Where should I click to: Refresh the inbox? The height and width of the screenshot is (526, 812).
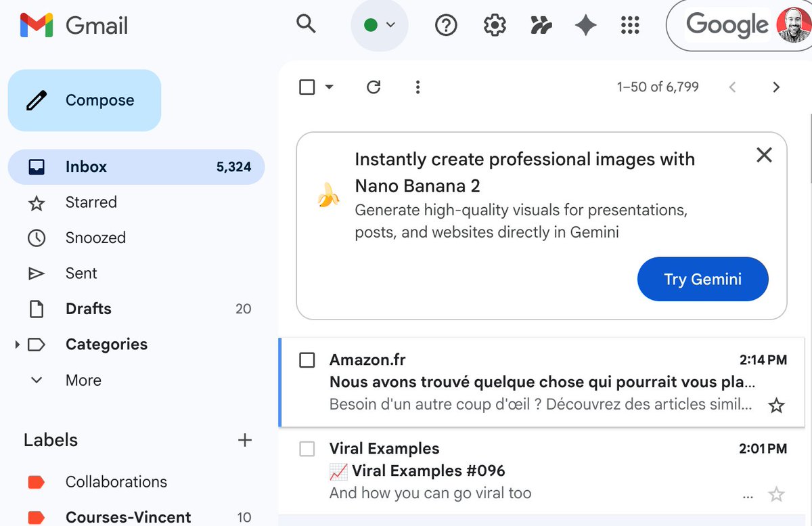pos(374,87)
